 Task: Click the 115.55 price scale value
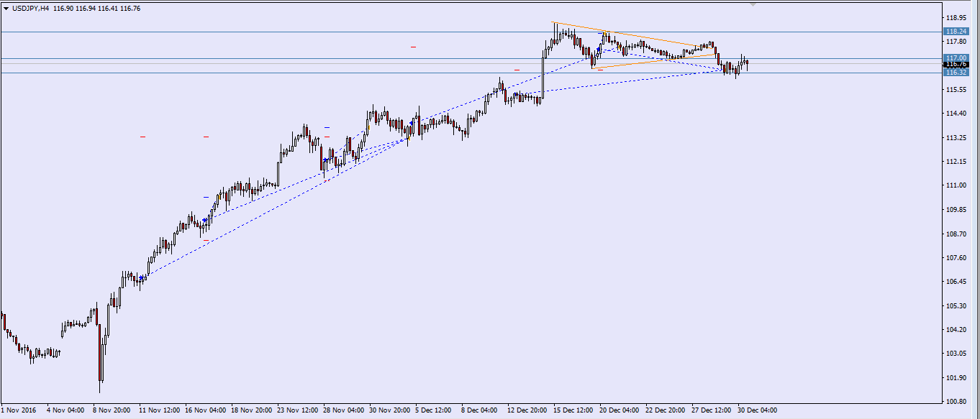coord(956,90)
